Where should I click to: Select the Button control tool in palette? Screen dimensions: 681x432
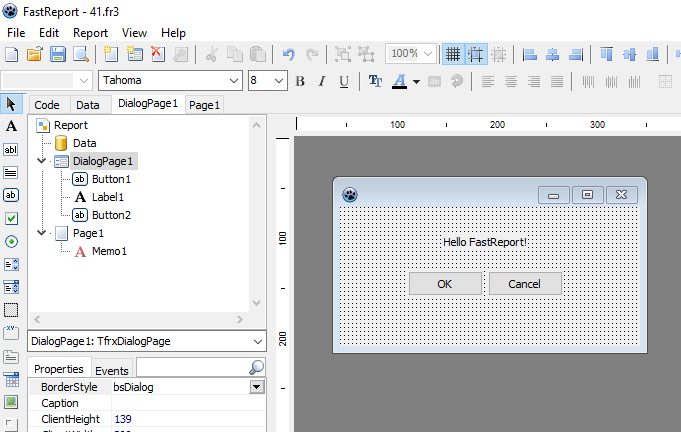click(x=11, y=195)
